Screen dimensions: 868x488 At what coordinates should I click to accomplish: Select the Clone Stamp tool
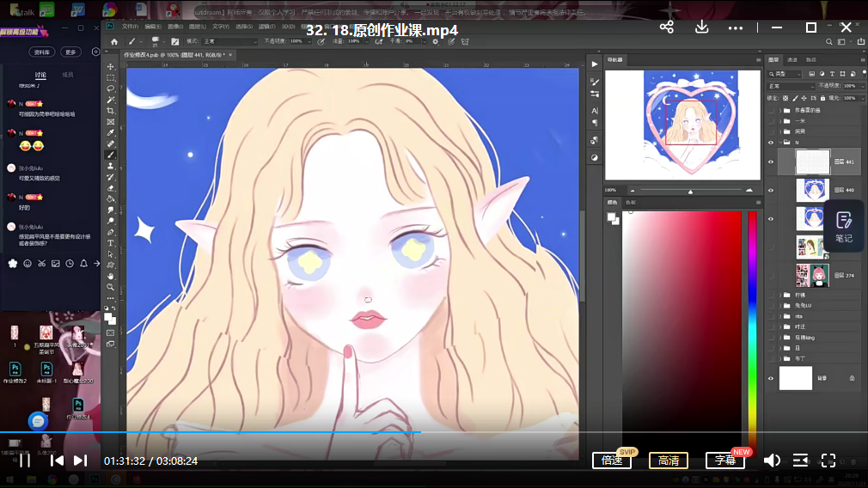click(111, 166)
